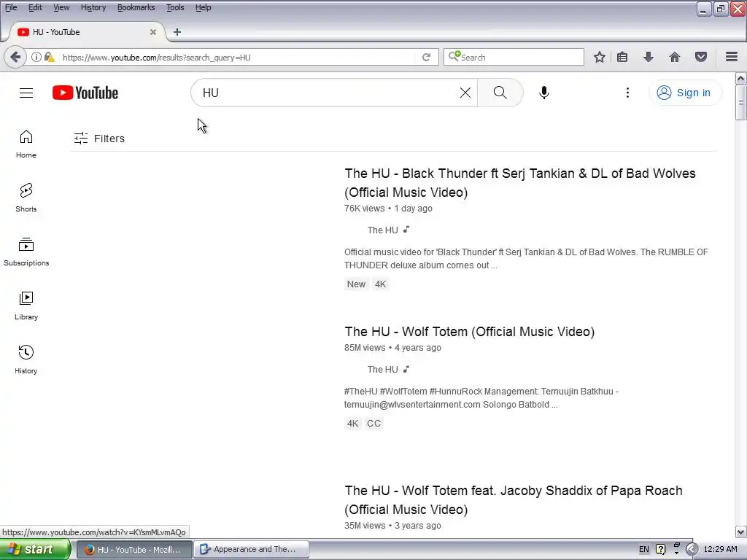Viewport: 747px width, 560px height.
Task: Open the search Filters panel
Action: [x=99, y=139]
